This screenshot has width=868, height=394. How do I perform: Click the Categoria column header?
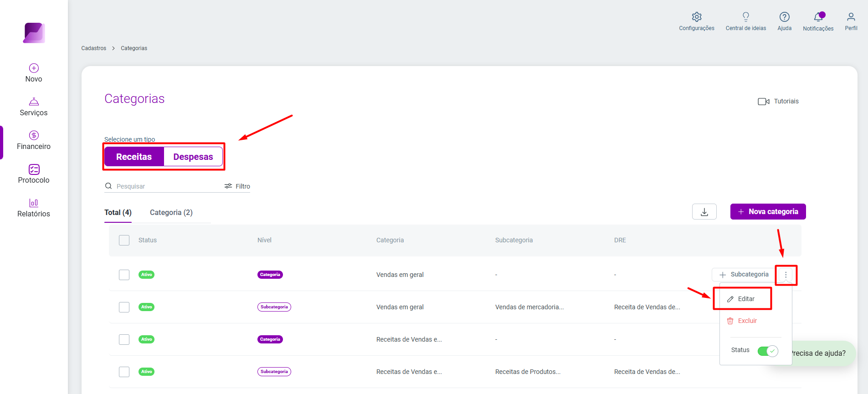pos(390,240)
